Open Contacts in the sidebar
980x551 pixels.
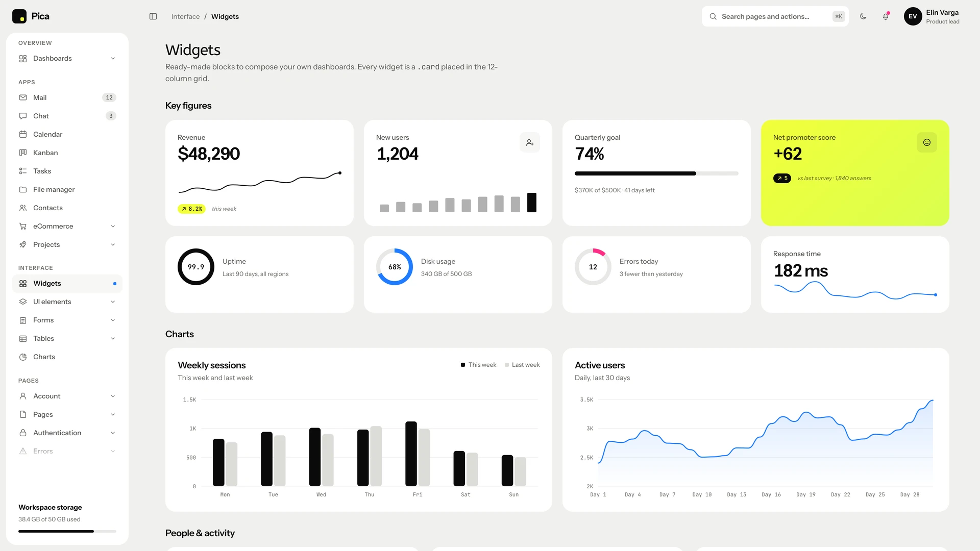coord(67,208)
